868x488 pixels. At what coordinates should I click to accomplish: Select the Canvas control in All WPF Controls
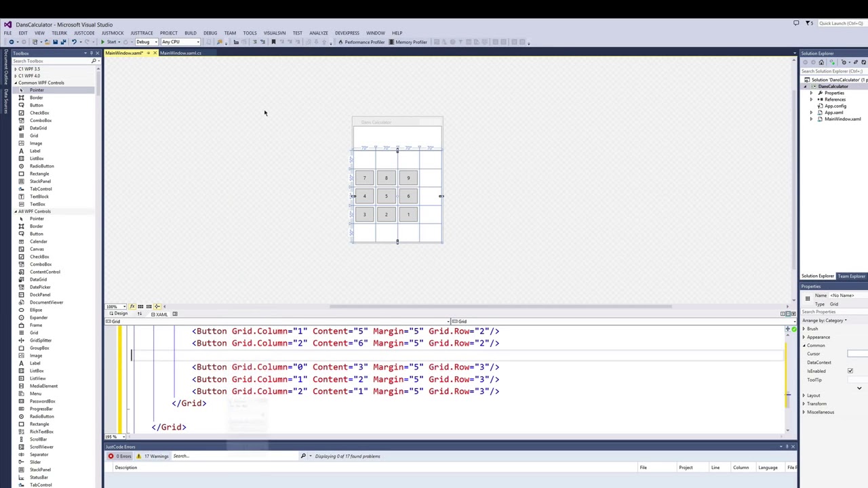[x=37, y=249]
